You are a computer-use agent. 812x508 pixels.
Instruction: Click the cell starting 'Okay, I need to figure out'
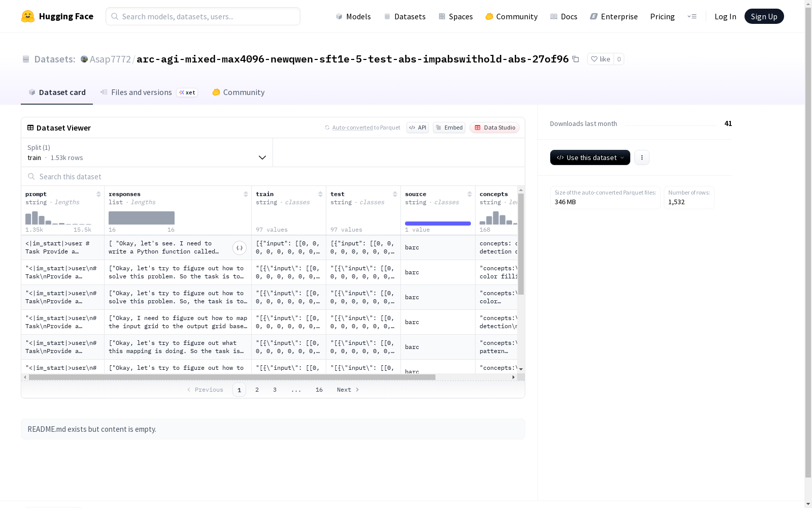pyautogui.click(x=178, y=322)
